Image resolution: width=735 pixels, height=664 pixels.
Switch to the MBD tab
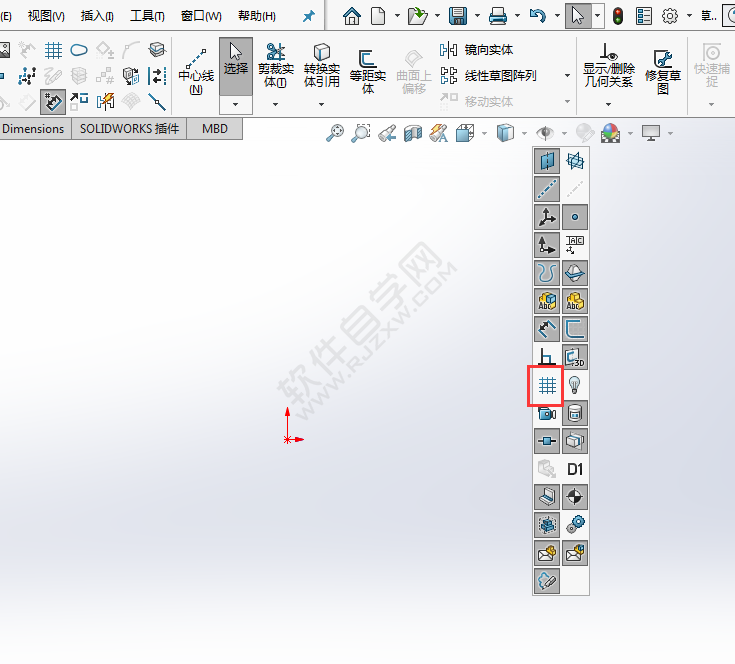point(215,128)
